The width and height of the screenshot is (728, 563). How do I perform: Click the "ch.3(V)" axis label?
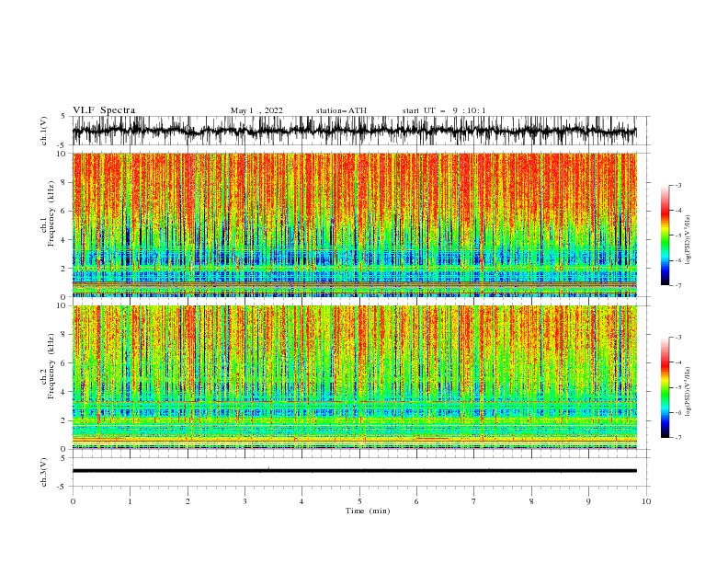[x=44, y=472]
